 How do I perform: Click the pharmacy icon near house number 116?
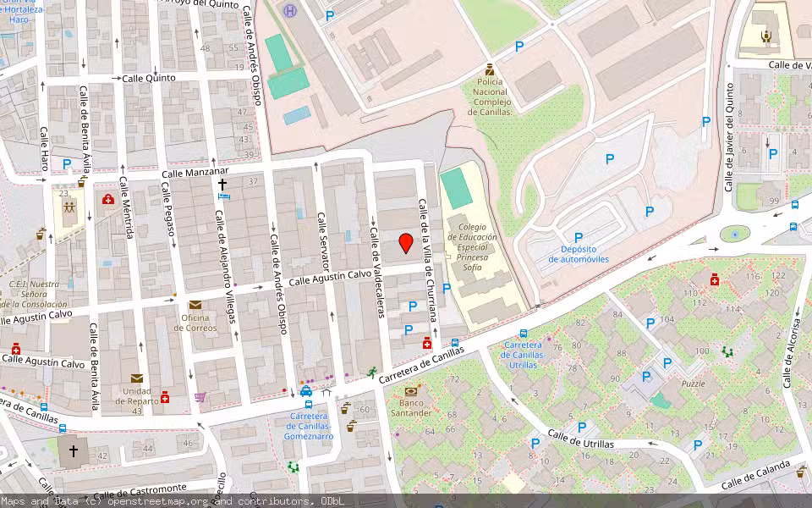click(715, 280)
